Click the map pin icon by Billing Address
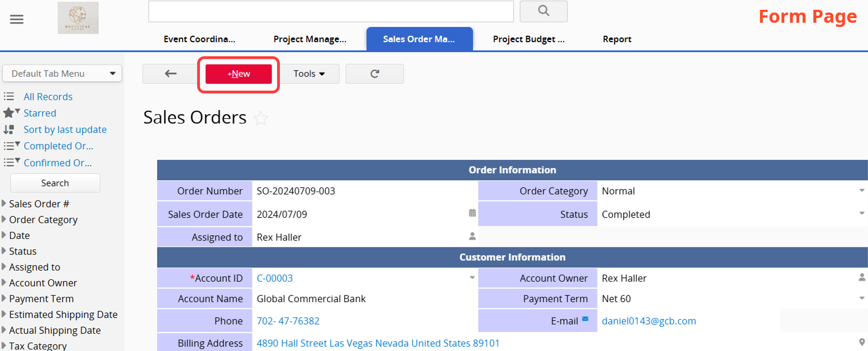 (x=861, y=343)
